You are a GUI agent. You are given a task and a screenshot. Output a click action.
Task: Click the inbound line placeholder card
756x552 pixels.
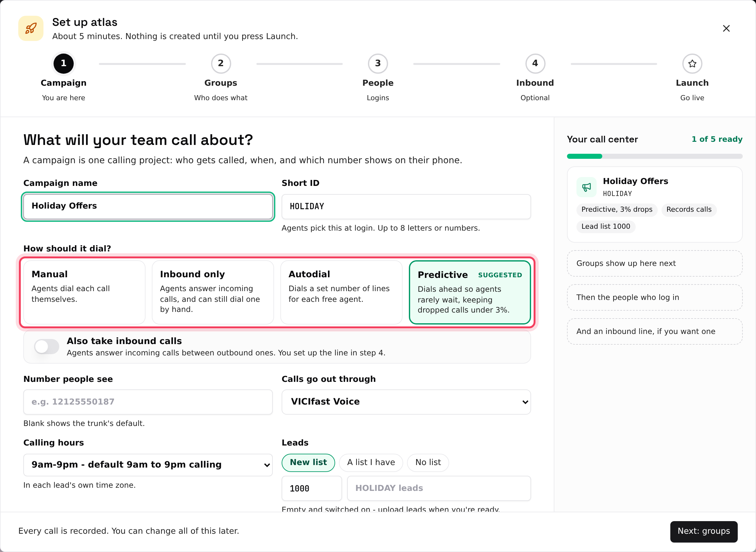655,331
